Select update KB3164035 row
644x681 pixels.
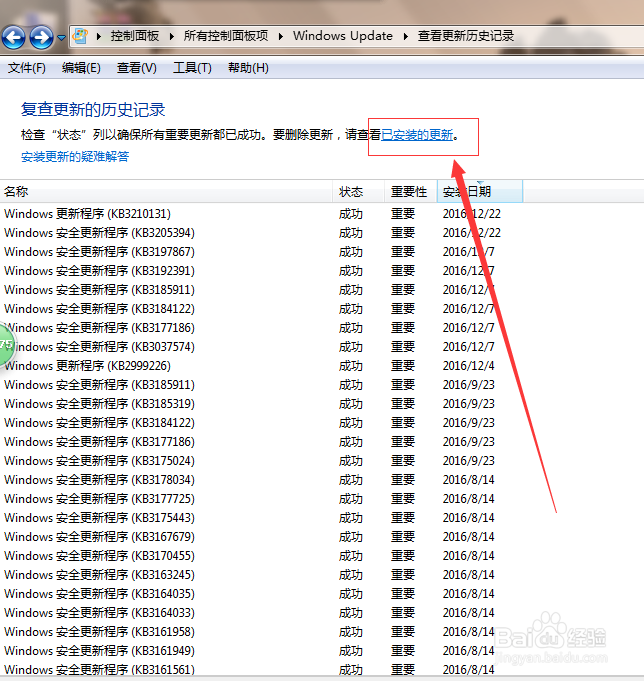coord(261,594)
